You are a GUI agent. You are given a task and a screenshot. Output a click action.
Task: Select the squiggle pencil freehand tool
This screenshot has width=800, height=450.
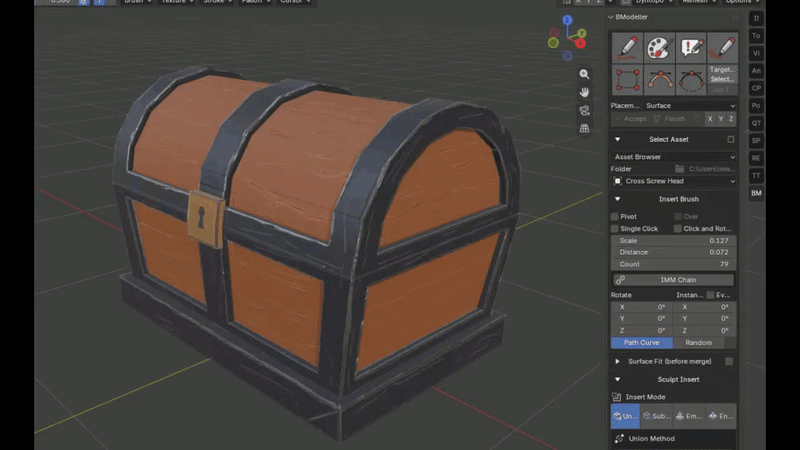click(722, 48)
